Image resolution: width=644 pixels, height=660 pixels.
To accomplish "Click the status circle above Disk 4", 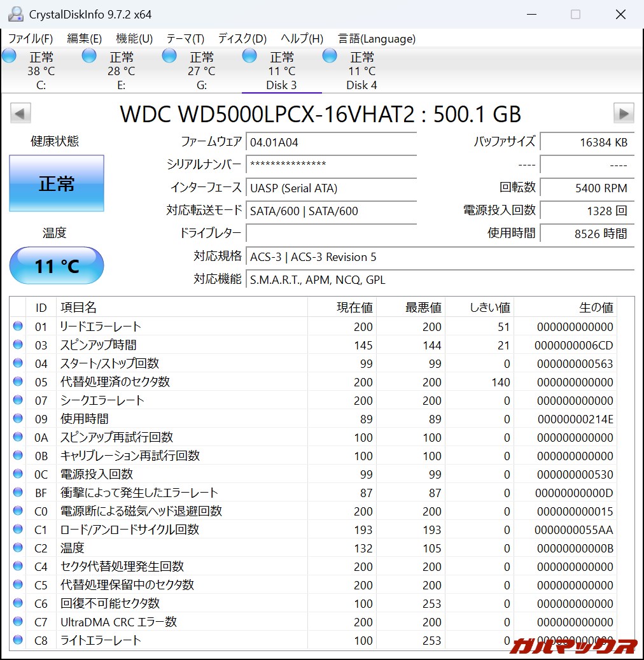I will pos(329,55).
